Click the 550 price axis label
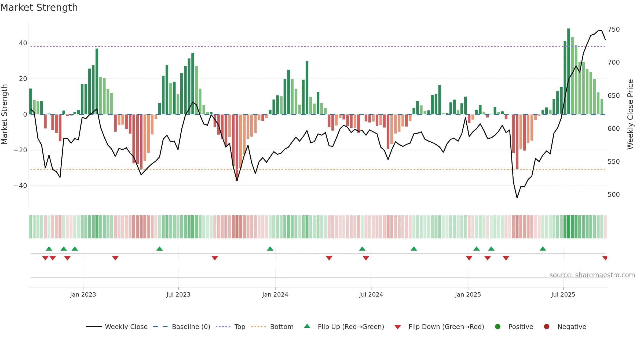Screen dimensions: 644x362 tap(614, 161)
